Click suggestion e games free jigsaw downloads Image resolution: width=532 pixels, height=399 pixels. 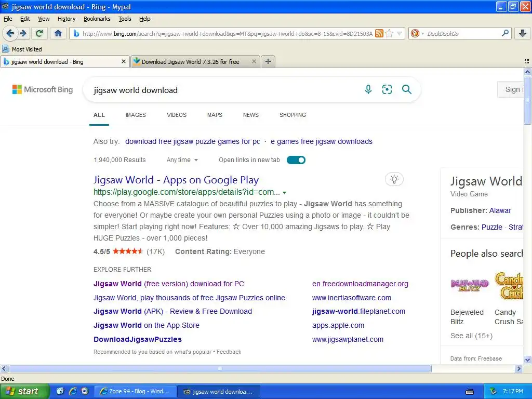coord(321,141)
